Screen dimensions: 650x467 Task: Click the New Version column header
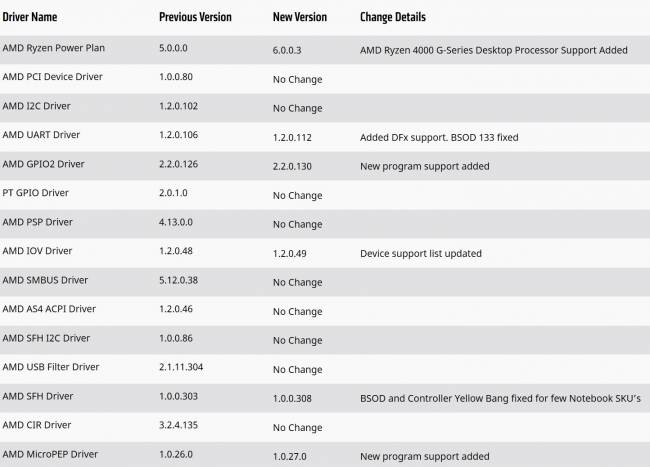[300, 17]
